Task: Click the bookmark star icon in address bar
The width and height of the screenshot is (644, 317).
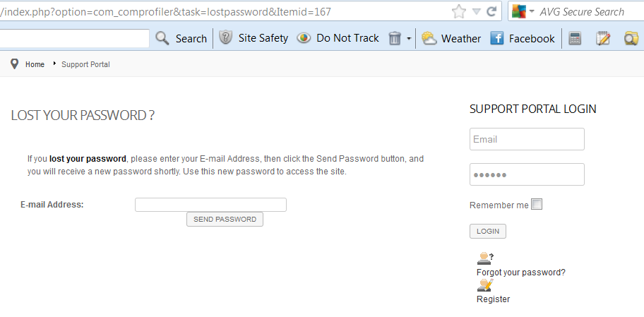Action: tap(458, 11)
